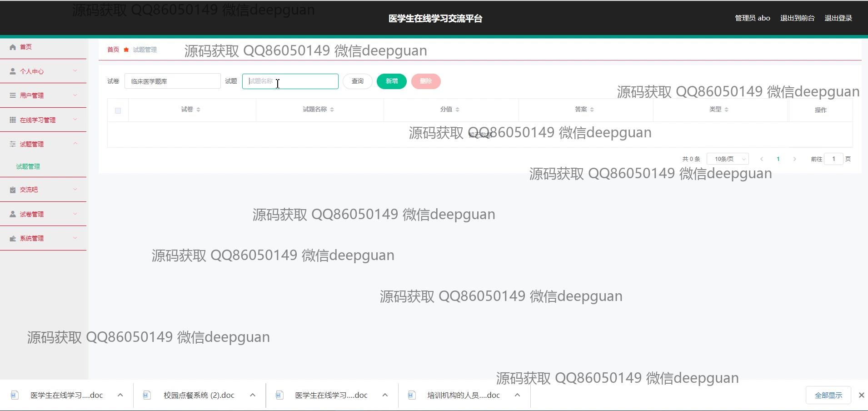
Task: Open menu arrow for 校园点餐系统 (2).doc download
Action: (253, 395)
